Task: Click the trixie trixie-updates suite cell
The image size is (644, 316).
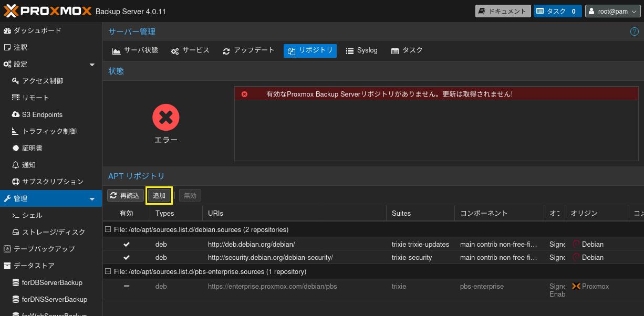Action: 420,244
